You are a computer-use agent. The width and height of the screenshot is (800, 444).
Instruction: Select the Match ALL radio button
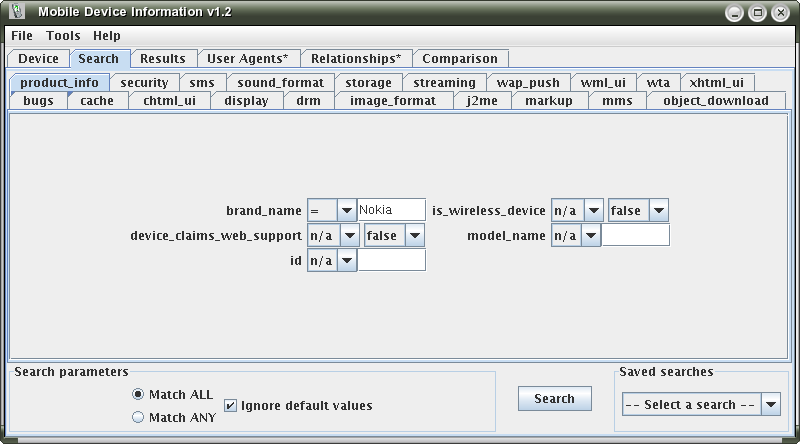point(138,395)
